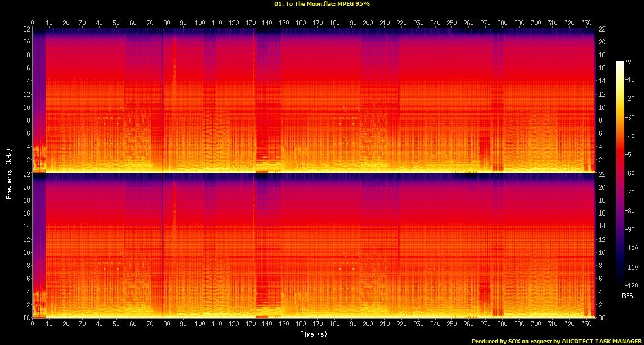Click the "Frequency (kHz)" axis label
This screenshot has width=644, height=345.
click(x=9, y=173)
